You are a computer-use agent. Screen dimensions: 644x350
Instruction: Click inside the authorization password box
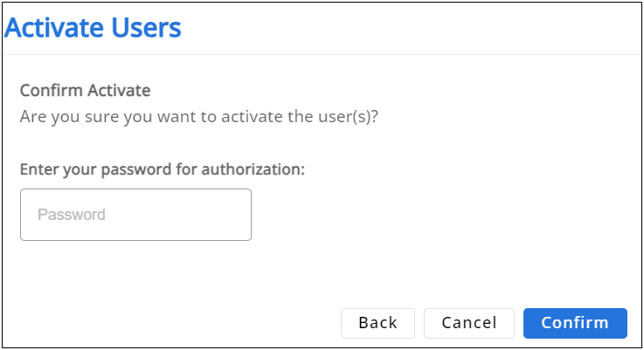(x=135, y=215)
